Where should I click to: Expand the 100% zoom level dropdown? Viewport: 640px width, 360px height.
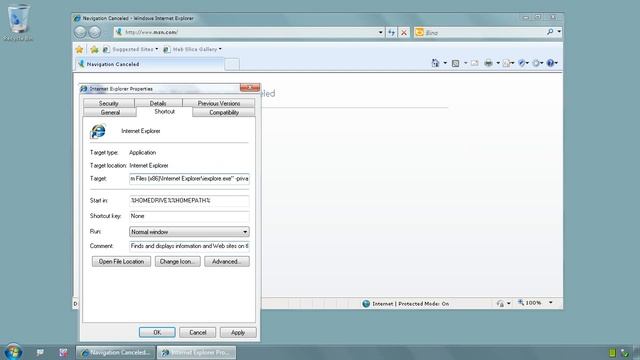point(551,303)
